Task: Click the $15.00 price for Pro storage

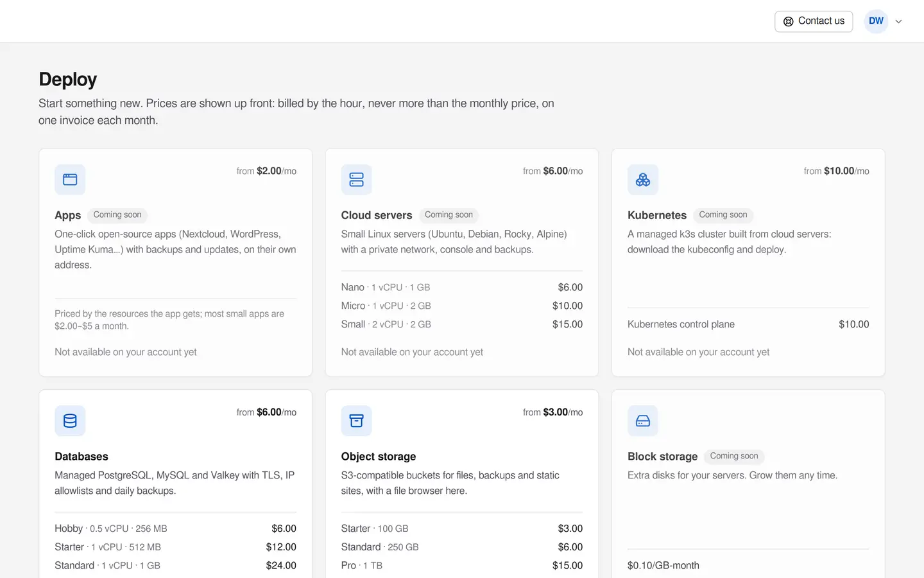Action: 567,566
